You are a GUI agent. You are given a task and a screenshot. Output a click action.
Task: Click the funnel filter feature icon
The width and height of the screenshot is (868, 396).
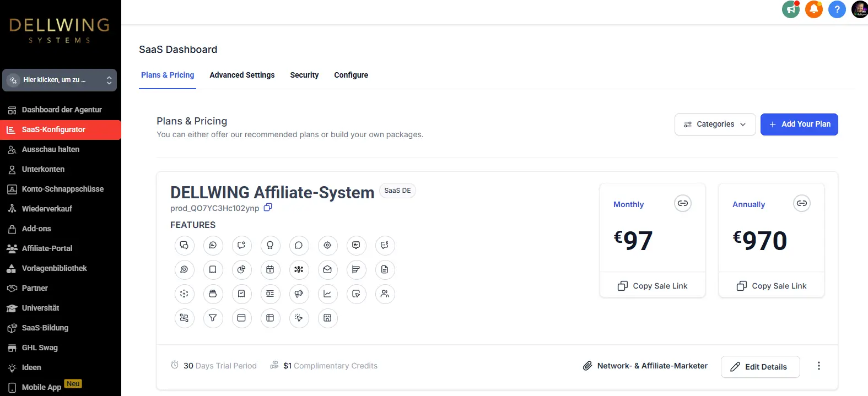pos(213,318)
